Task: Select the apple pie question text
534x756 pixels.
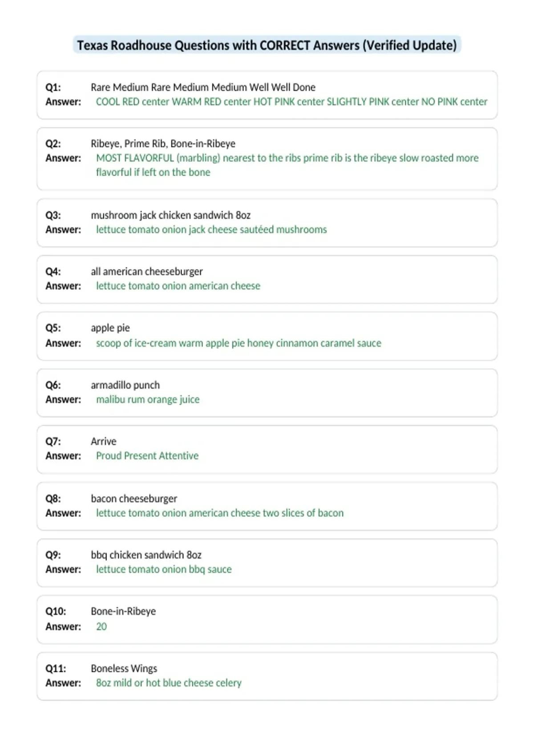Action: click(x=110, y=328)
